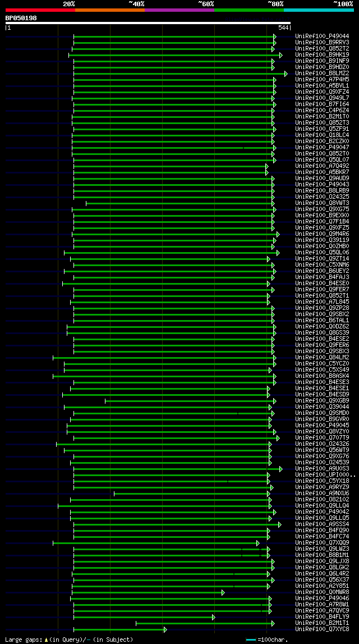Select the UniRef100_Q9M4R6 label

[x=322, y=234]
